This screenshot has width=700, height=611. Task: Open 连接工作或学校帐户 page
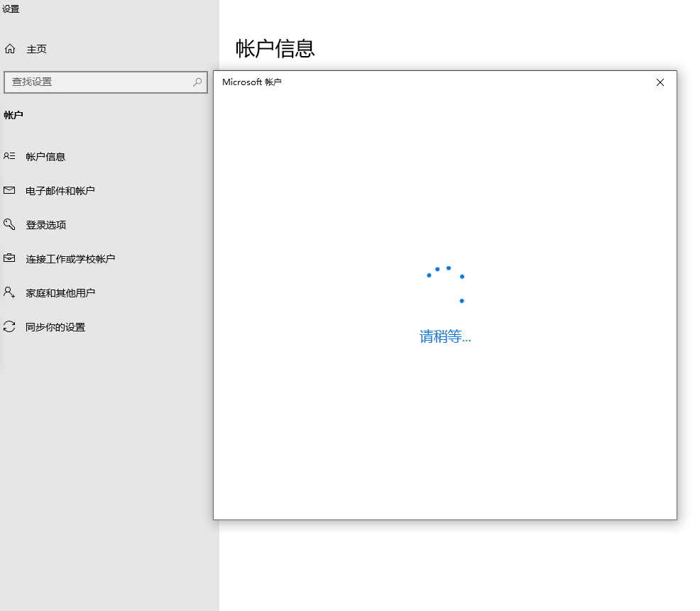(70, 259)
